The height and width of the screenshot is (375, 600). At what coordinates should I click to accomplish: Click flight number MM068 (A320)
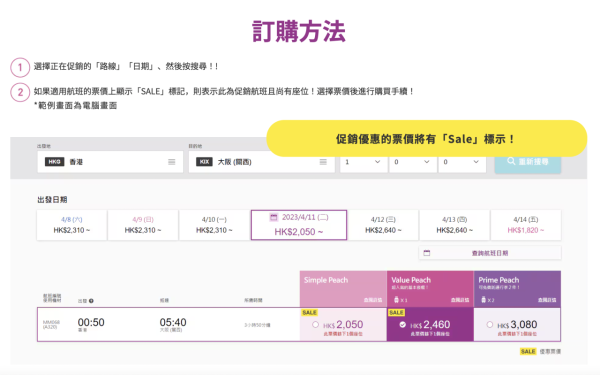(x=51, y=324)
